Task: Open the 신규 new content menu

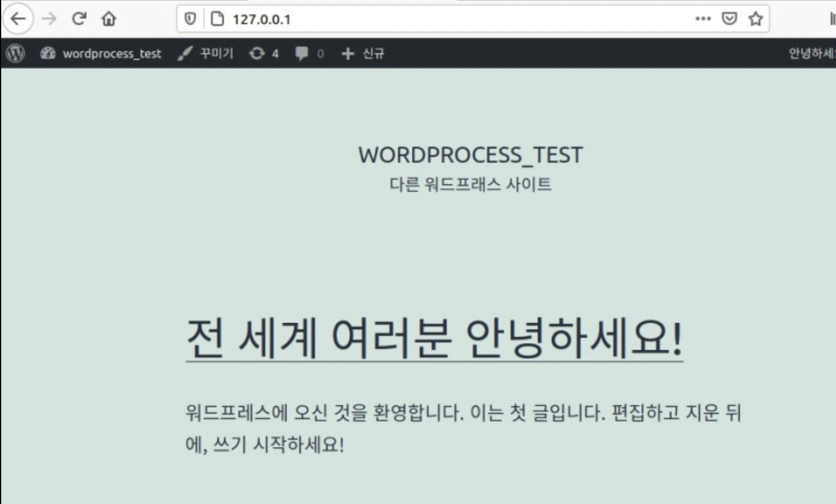Action: click(x=363, y=54)
